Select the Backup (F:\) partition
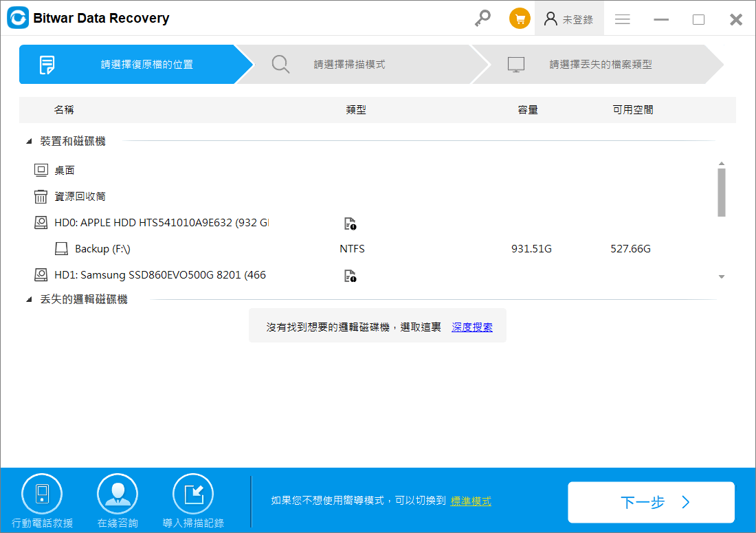The image size is (756, 533). 102,249
